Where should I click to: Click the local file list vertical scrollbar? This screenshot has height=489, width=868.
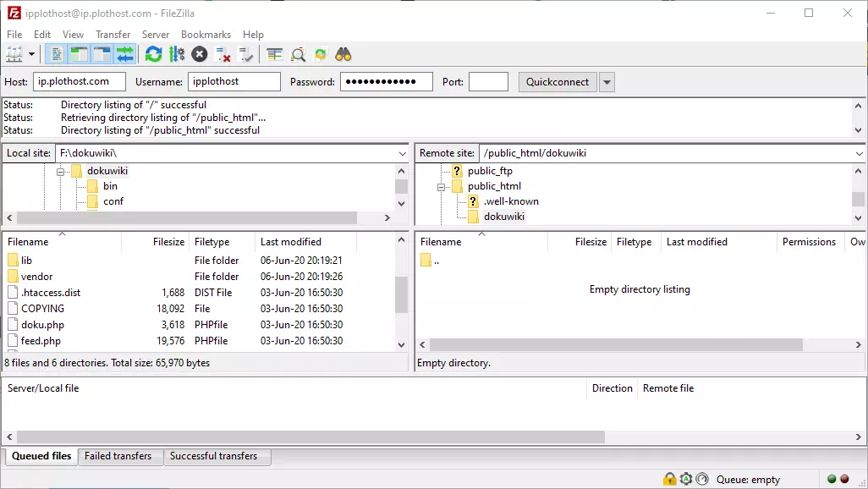(401, 294)
